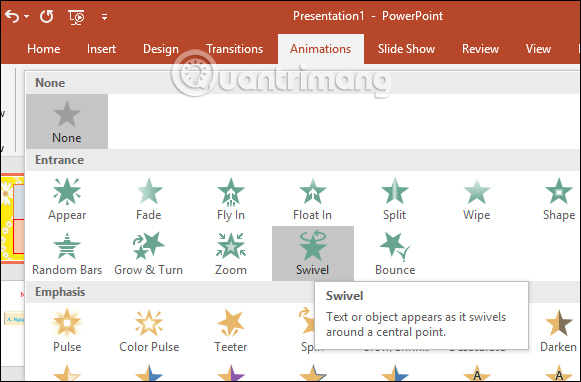Click the Repeat/Redo icon
The width and height of the screenshot is (581, 382).
pyautogui.click(x=47, y=16)
